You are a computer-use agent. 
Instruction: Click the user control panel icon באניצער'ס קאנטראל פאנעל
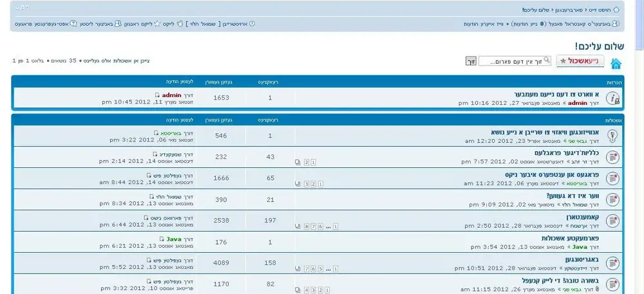(615, 24)
